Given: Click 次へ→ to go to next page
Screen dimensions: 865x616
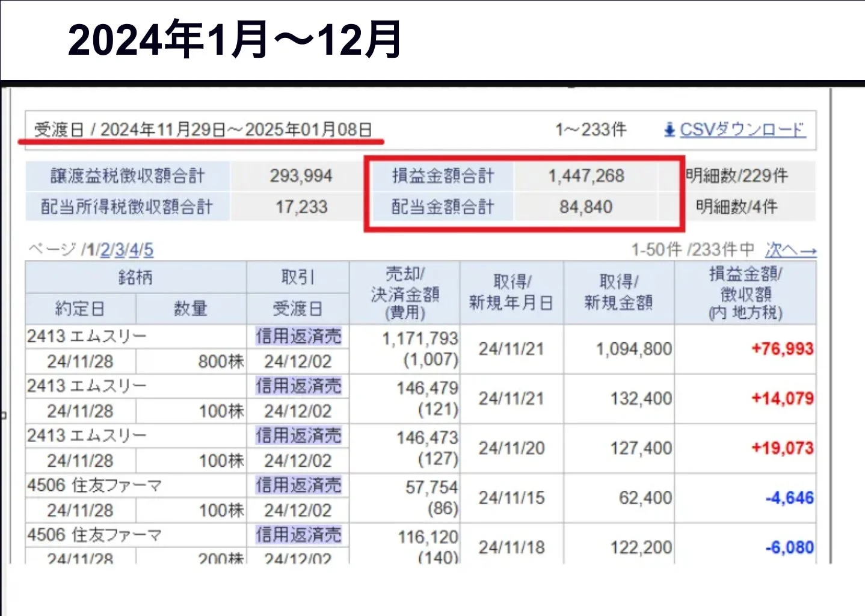Looking at the screenshot, I should [x=791, y=251].
